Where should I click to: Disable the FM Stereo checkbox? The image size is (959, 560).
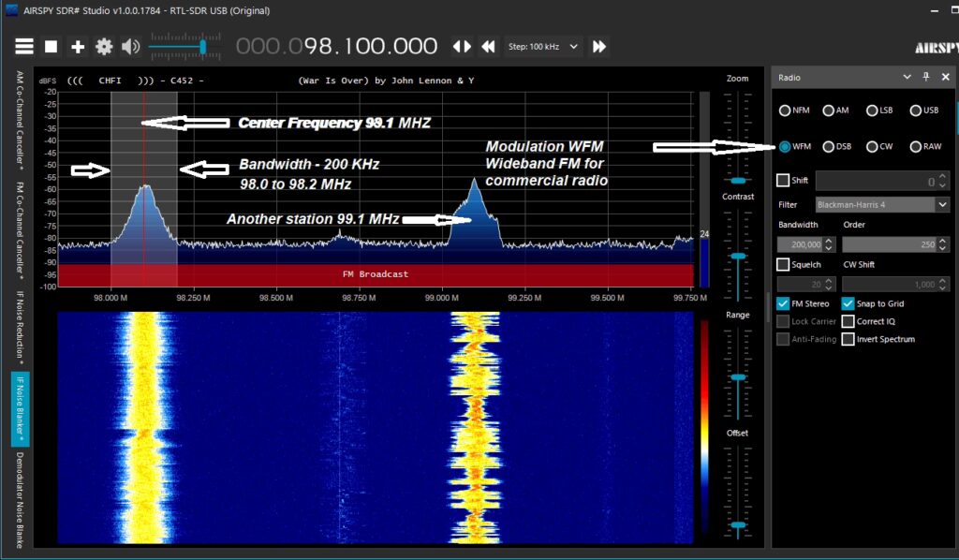pyautogui.click(x=784, y=303)
